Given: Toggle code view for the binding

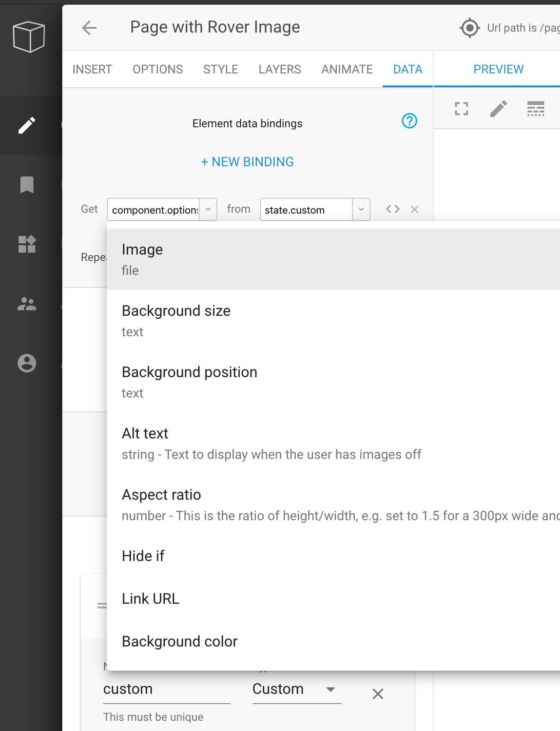Looking at the screenshot, I should (x=392, y=209).
